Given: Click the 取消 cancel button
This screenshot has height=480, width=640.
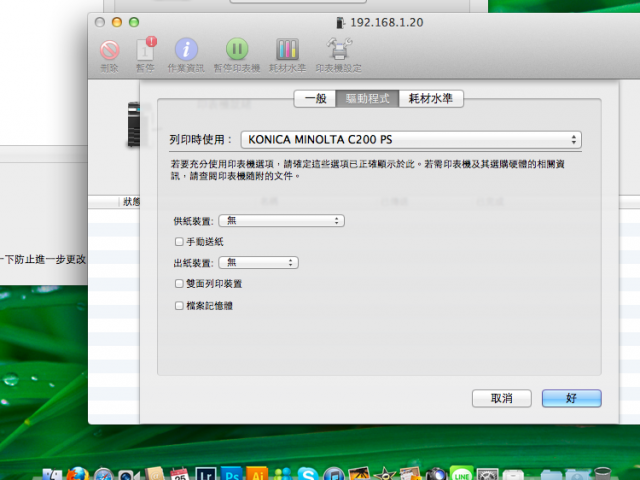Looking at the screenshot, I should (502, 398).
